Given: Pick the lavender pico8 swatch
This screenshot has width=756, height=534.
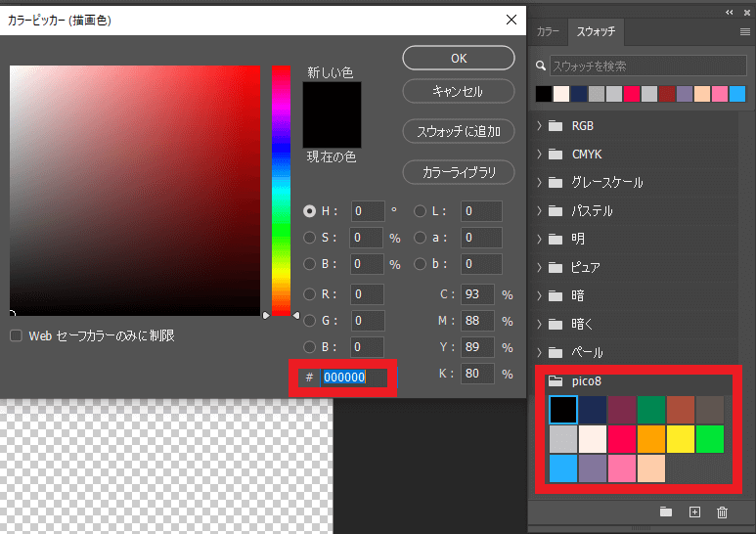Looking at the screenshot, I should click(x=593, y=468).
